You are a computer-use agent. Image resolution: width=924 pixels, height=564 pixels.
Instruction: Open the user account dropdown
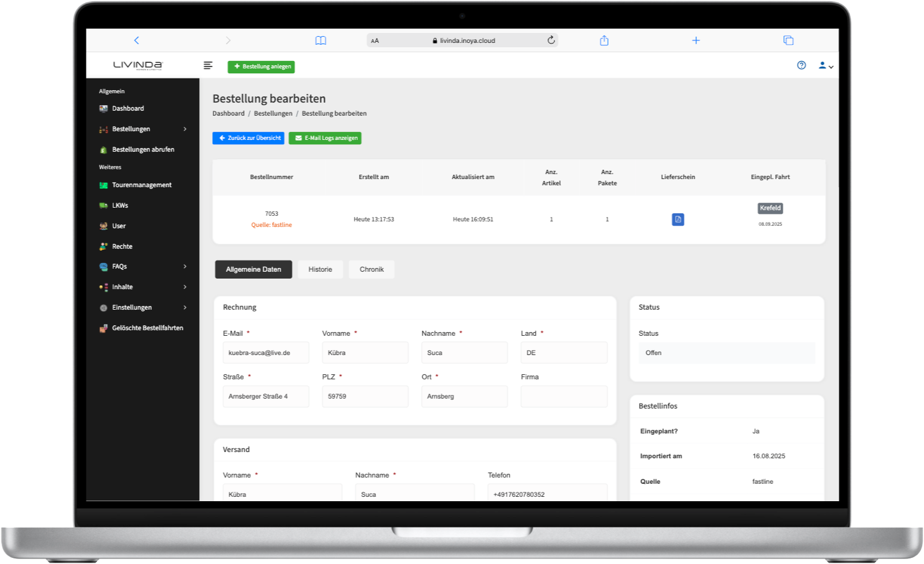[826, 65]
